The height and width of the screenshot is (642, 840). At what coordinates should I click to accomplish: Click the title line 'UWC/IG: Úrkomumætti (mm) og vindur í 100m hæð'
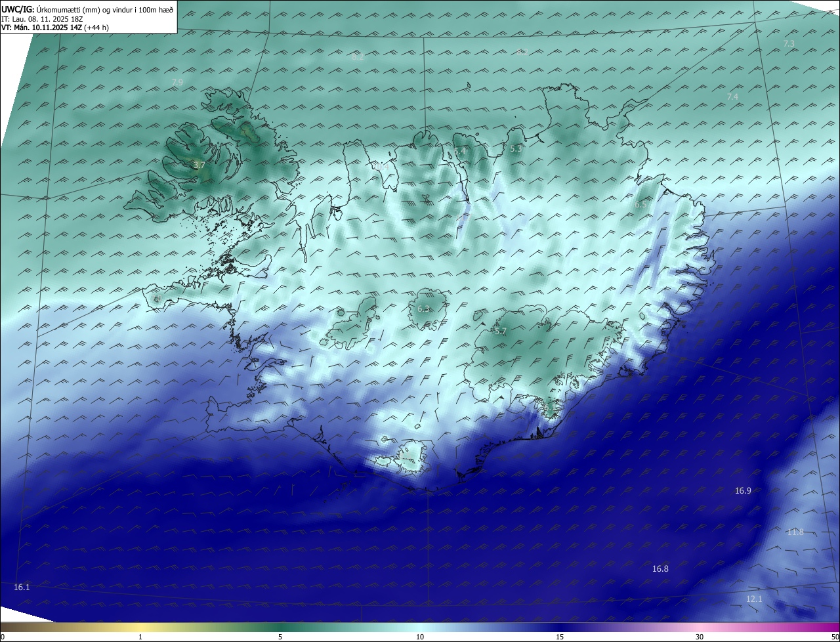click(x=87, y=10)
